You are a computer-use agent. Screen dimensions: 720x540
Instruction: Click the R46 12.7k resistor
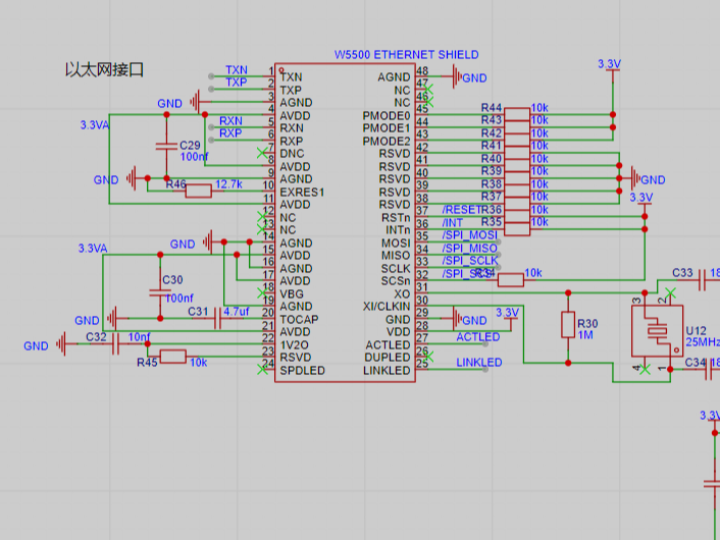(x=197, y=191)
